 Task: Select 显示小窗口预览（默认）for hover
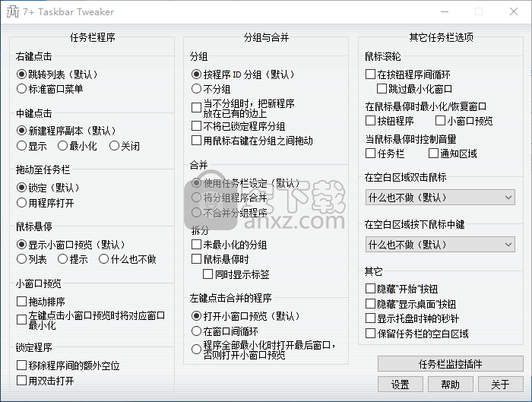[x=71, y=245]
